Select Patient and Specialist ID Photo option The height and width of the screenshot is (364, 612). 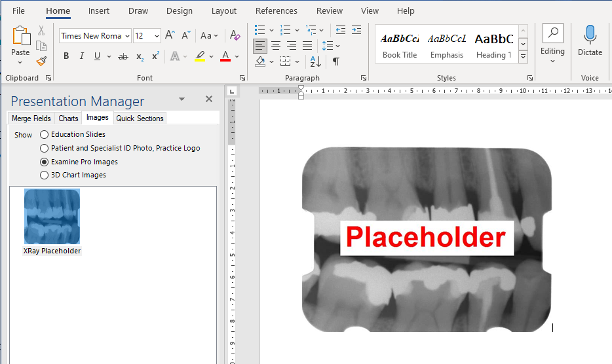[44, 148]
